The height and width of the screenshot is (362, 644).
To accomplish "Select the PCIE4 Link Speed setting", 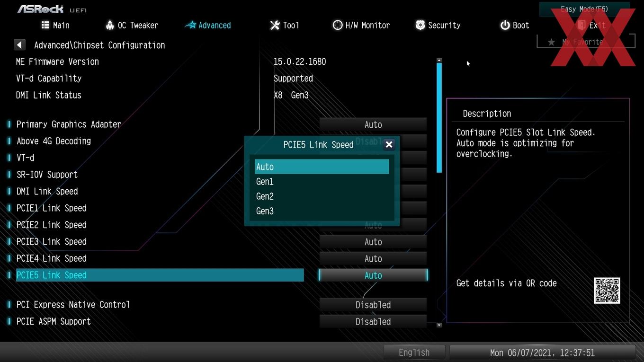I will [x=51, y=258].
